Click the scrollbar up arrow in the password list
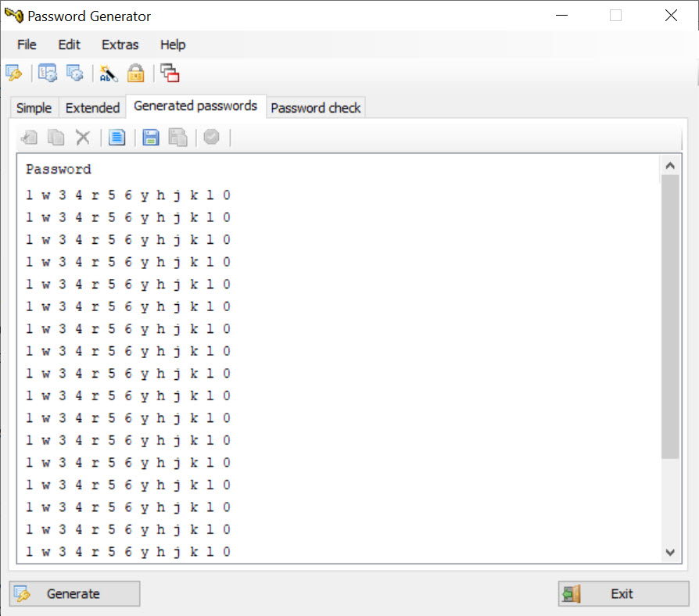Viewport: 699px width, 616px height. click(670, 166)
